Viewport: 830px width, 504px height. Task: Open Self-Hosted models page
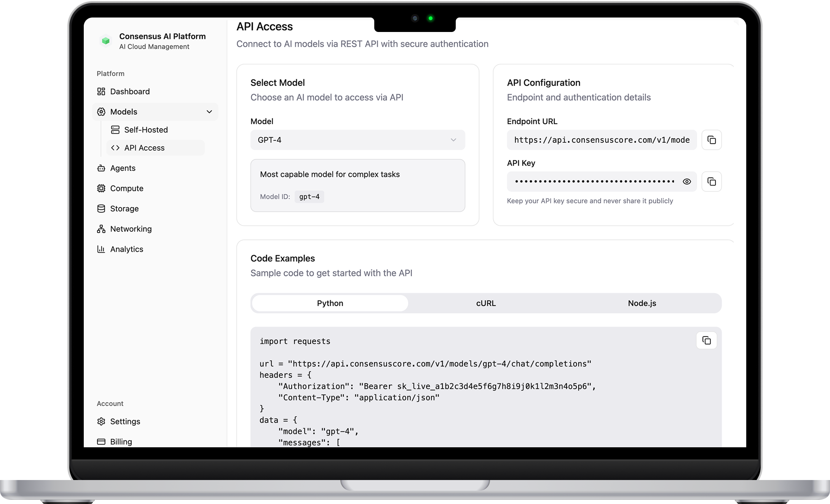pos(145,130)
